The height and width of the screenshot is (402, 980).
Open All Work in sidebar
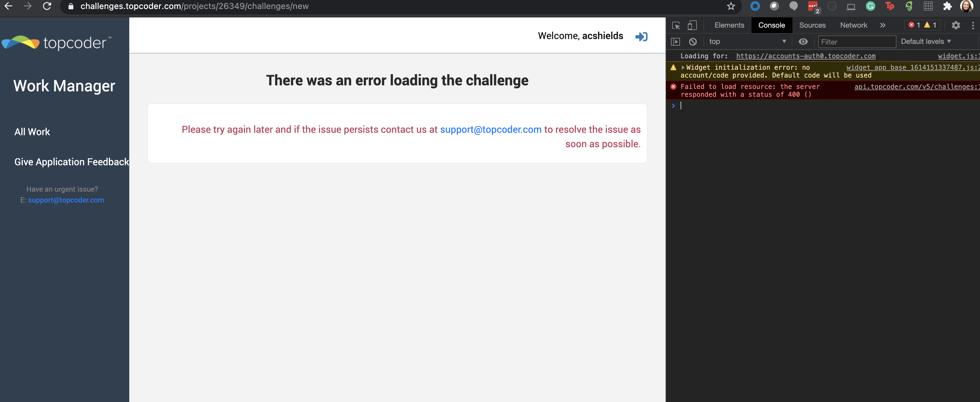32,132
